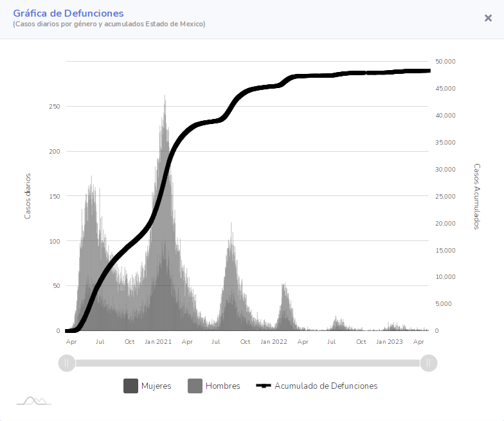This screenshot has width=504, height=421.
Task: Toggle the Mujeres legend swatch
Action: (131, 386)
